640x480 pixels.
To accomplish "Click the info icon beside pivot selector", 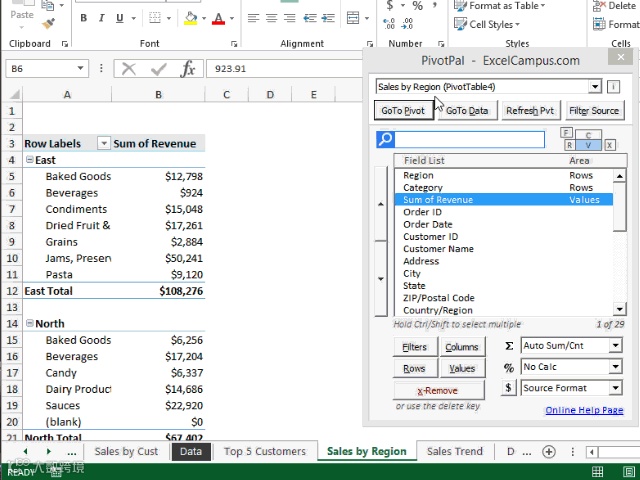I will [x=613, y=87].
